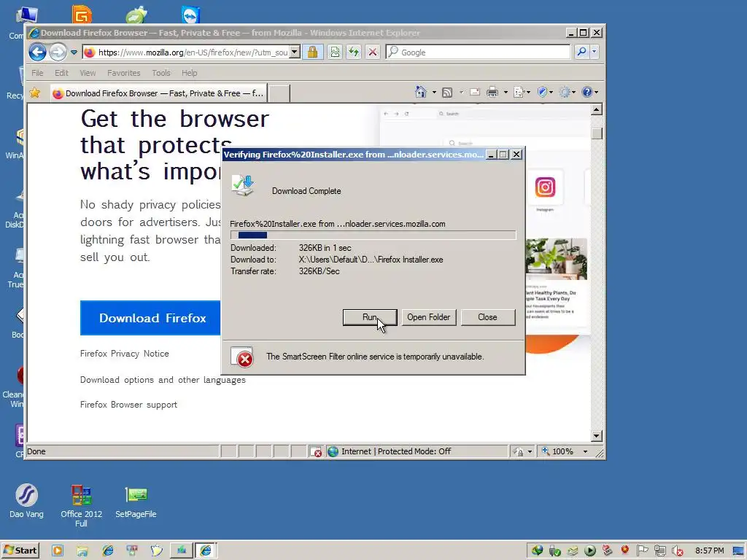Click the SmartScreen red error icon
This screenshot has height=560, width=747.
click(242, 357)
